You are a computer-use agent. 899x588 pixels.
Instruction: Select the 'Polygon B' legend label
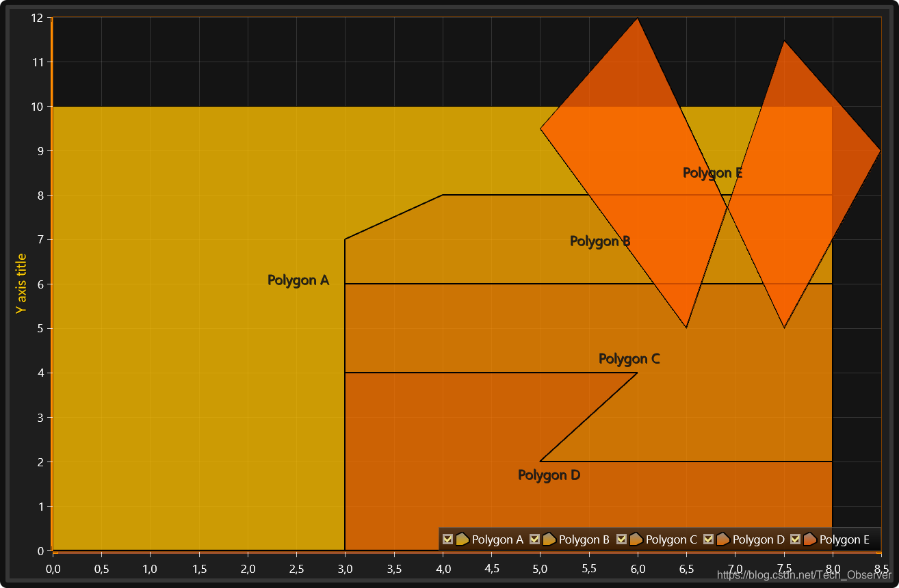coord(584,539)
